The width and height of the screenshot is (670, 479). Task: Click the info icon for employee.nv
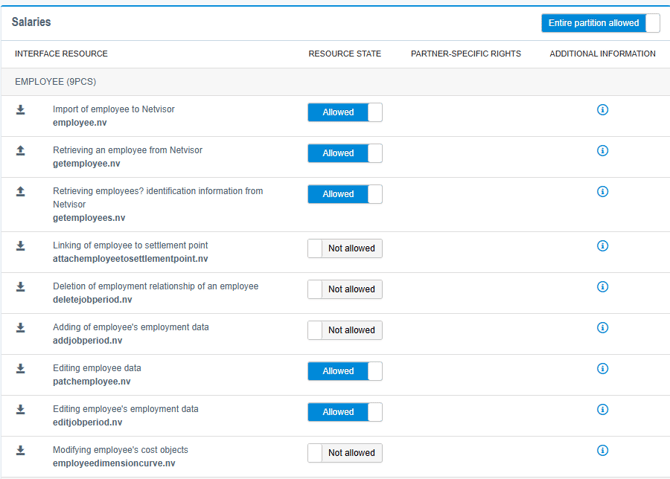[x=602, y=110]
